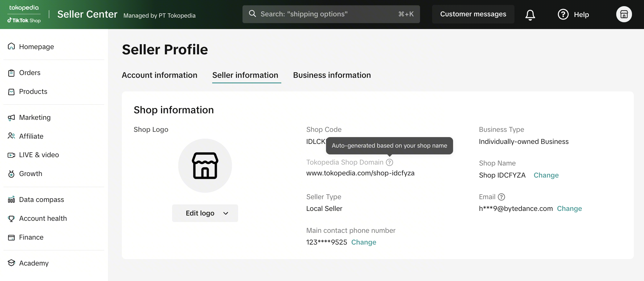644x281 pixels.
Task: Expand the Edit logo dropdown
Action: 205,213
